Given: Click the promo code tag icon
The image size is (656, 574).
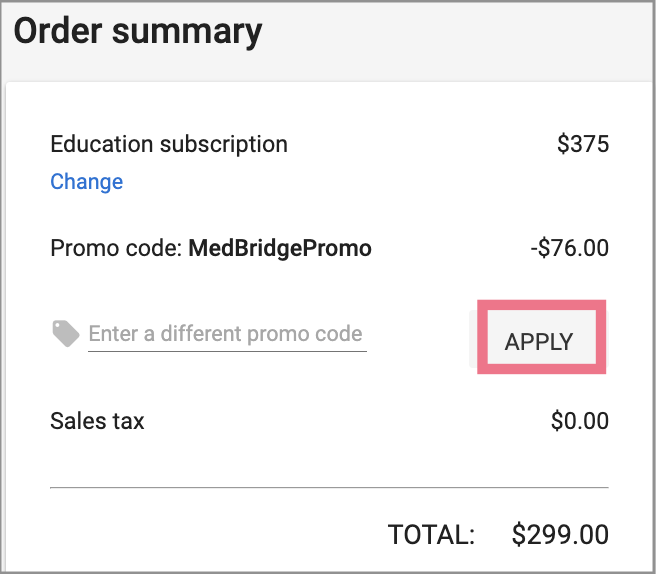Looking at the screenshot, I should (66, 334).
